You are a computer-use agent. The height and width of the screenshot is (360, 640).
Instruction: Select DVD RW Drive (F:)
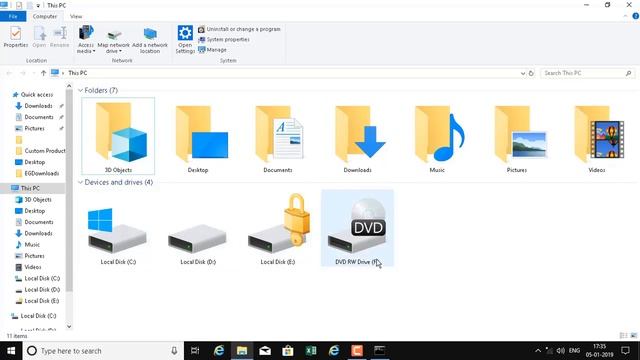[x=358, y=229]
